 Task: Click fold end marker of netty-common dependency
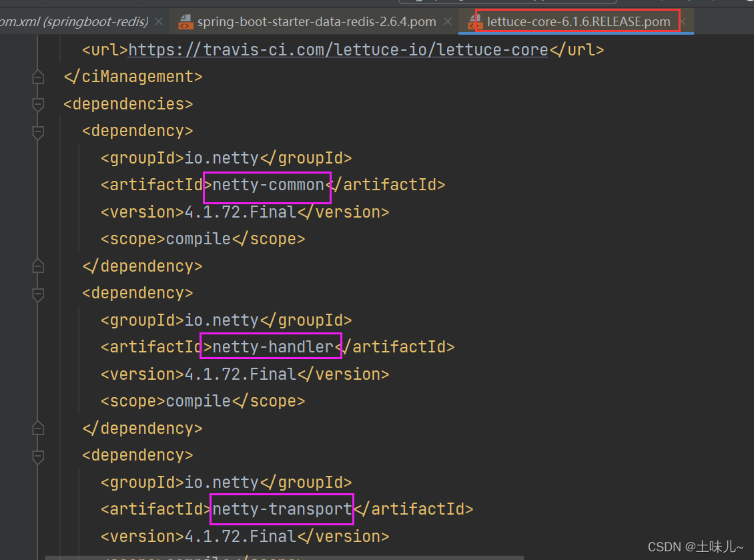(x=38, y=266)
